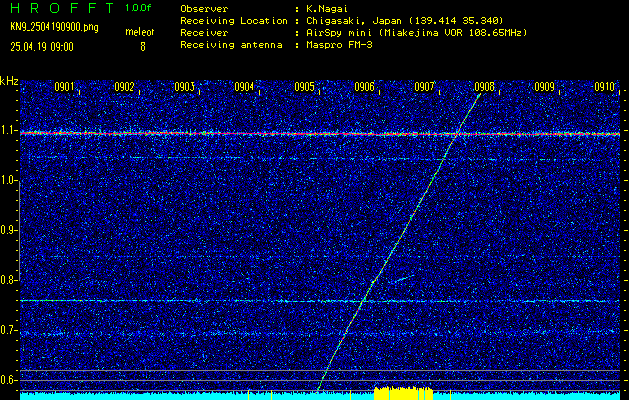
Task: Click the 0905 time marker
Action: click(x=304, y=87)
